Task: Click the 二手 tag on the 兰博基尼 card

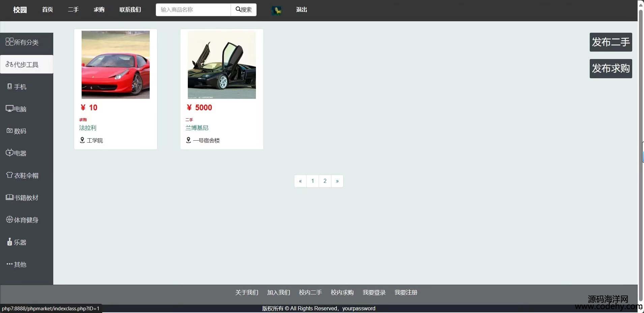Action: [189, 120]
